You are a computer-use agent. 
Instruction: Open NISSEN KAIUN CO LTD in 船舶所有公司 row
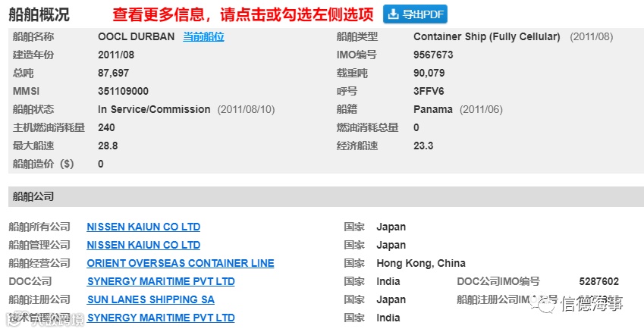[143, 227]
